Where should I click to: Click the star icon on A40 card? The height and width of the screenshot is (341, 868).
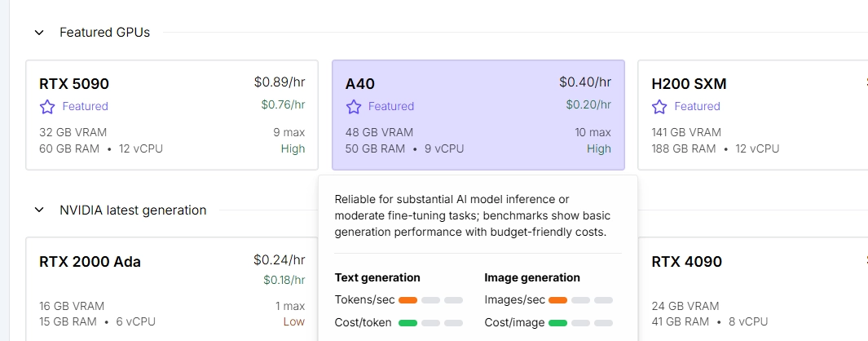click(x=353, y=106)
